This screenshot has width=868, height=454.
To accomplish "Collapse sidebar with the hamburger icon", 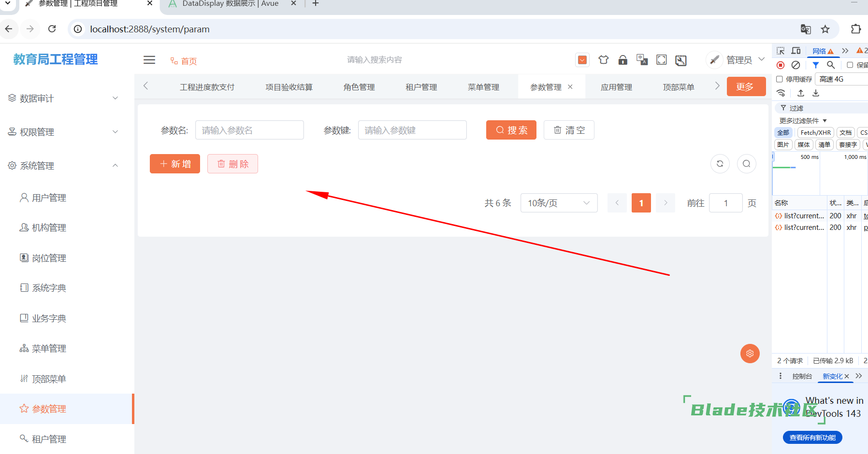I will (149, 60).
